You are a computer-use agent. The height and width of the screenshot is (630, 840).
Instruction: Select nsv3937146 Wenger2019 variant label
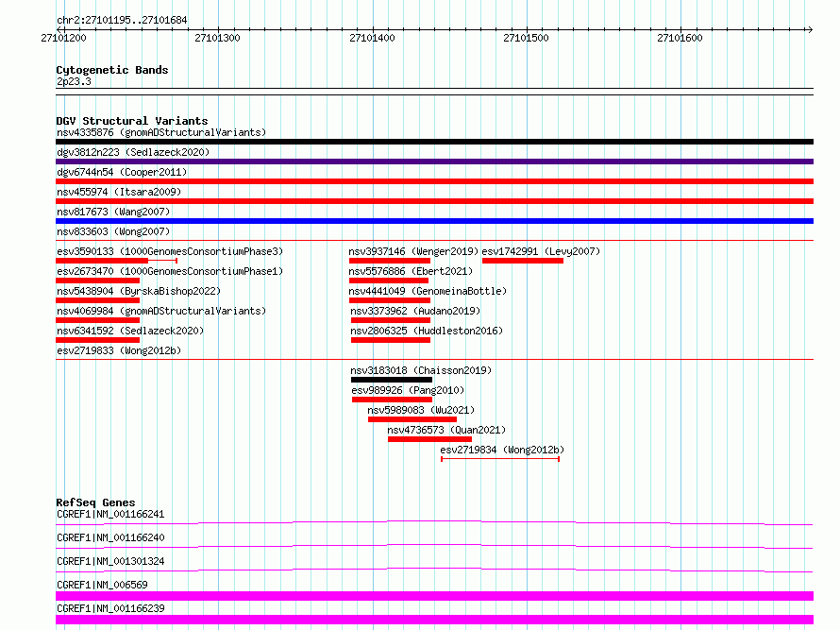413,251
